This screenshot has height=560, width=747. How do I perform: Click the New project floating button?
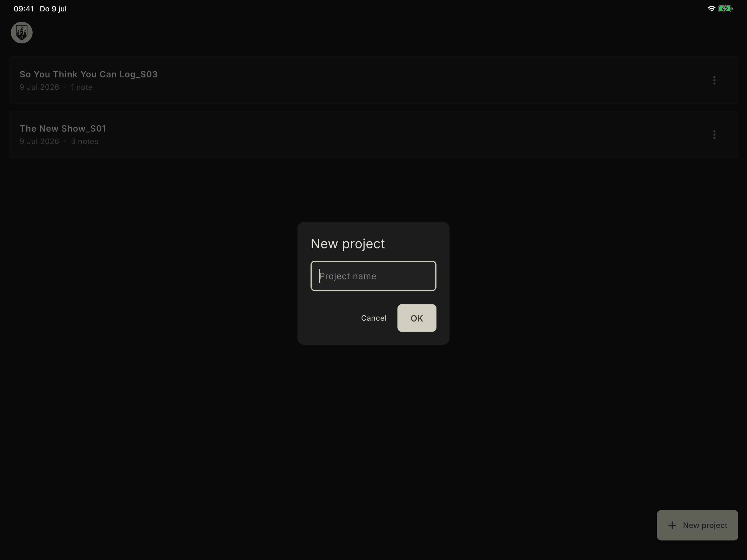pyautogui.click(x=697, y=525)
